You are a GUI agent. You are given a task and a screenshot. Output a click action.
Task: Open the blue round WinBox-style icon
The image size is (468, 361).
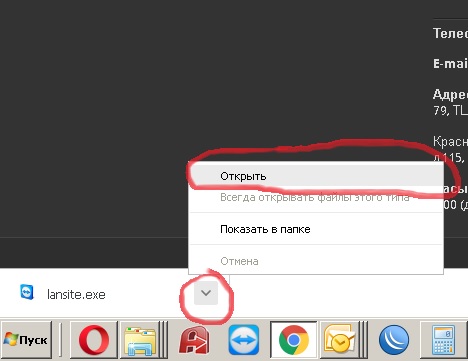394,340
